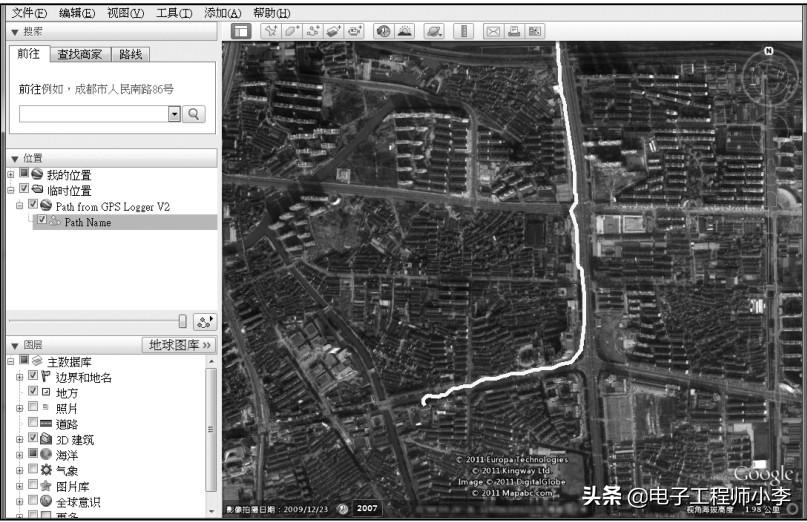
Task: Uncheck the Path Name checkbox
Action: [x=42, y=222]
